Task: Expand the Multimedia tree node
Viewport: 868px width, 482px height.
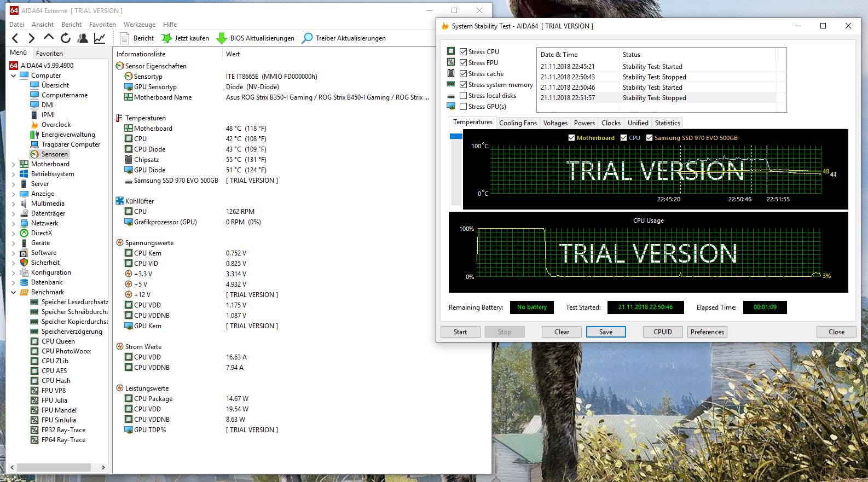Action: [x=14, y=204]
